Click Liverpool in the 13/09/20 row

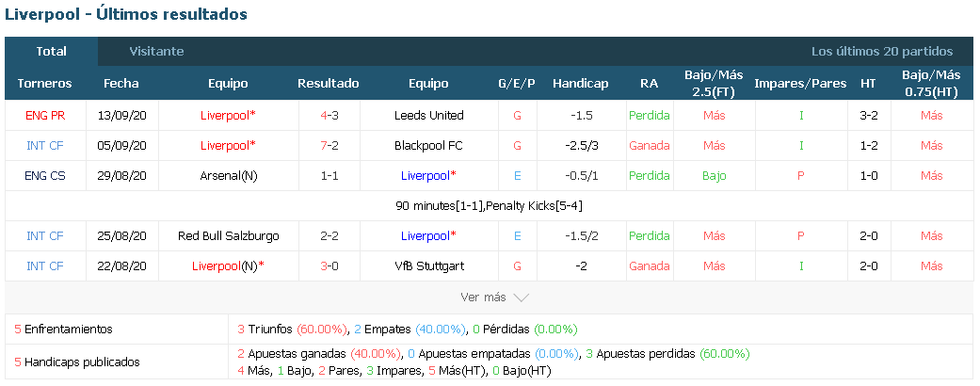pos(228,116)
